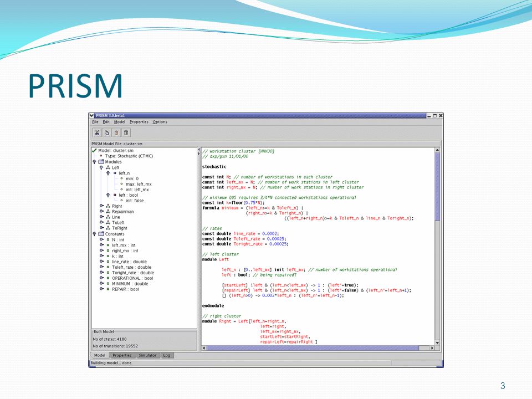
Task: Click the Constants folder icon in tree
Action: 101,234
